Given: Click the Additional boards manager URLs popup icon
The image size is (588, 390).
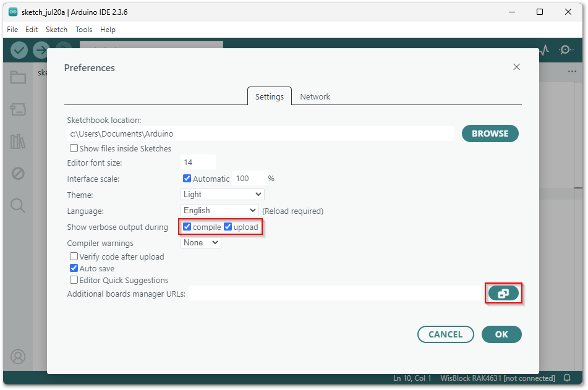Looking at the screenshot, I should [x=504, y=293].
